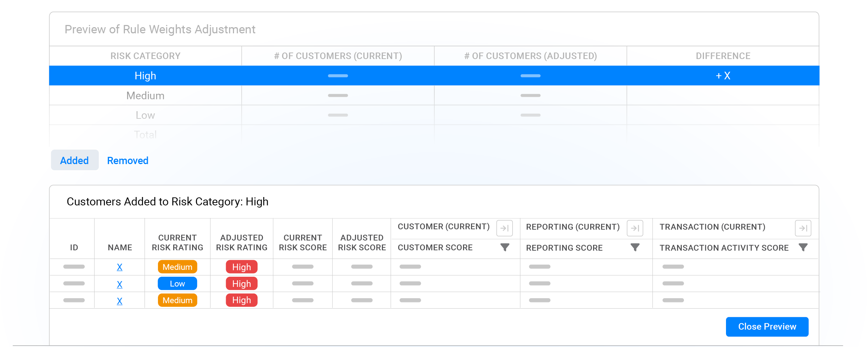Click the Adjusted Risk Score column header
This screenshot has width=868, height=347.
pyautogui.click(x=362, y=242)
